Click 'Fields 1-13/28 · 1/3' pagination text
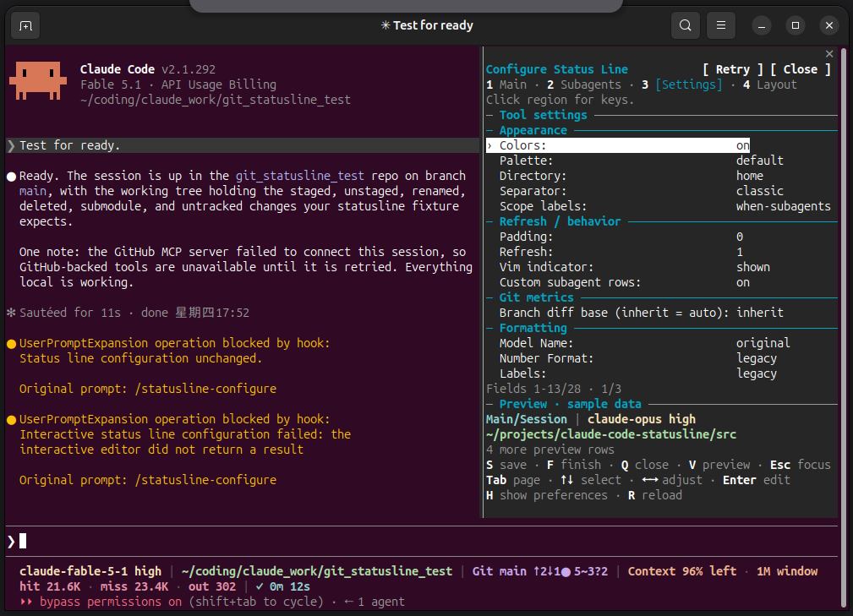The image size is (853, 616). [x=553, y=389]
